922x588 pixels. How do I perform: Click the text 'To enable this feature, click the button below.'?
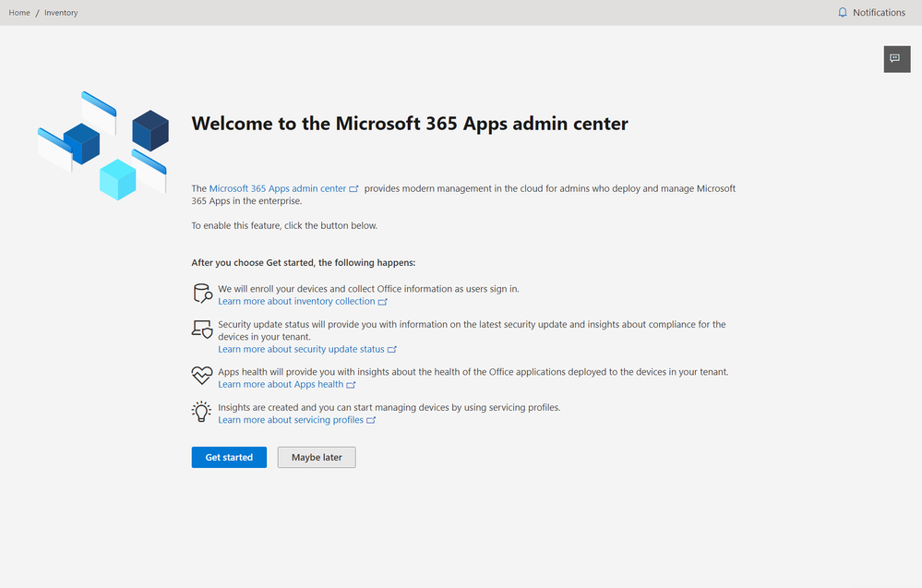point(284,226)
